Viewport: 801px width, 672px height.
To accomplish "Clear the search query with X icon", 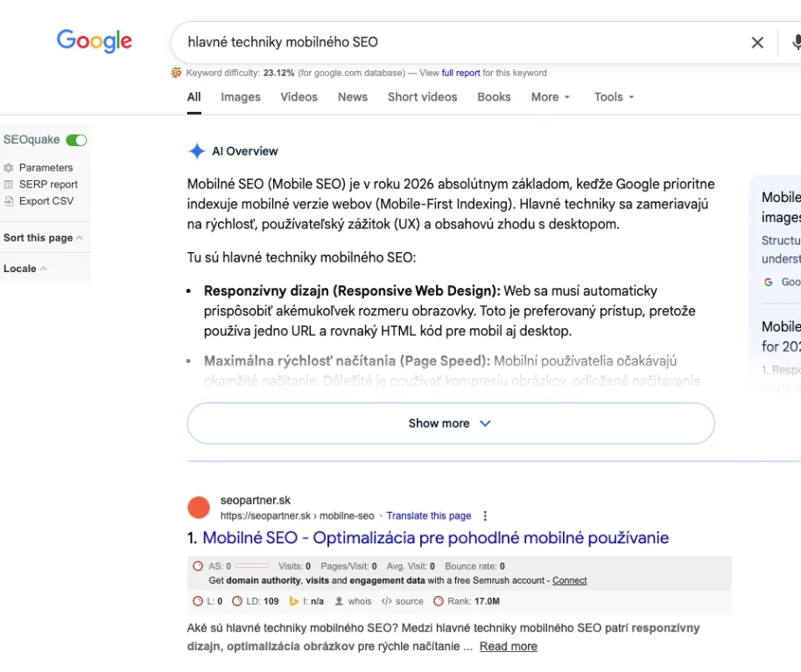I will pos(757,42).
